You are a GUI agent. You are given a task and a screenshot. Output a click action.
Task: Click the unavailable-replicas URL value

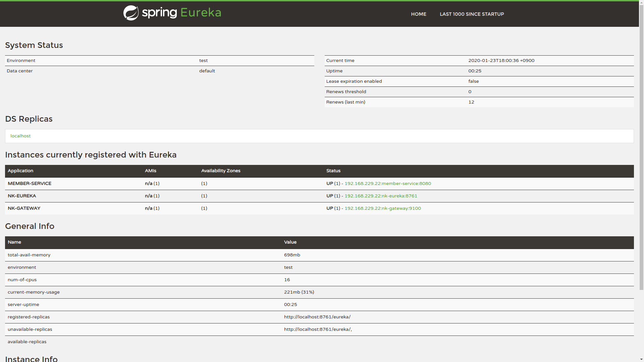coord(318,329)
